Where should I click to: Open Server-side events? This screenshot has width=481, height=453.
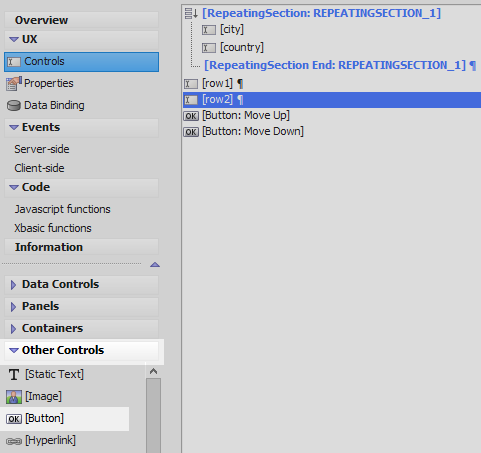[42, 149]
